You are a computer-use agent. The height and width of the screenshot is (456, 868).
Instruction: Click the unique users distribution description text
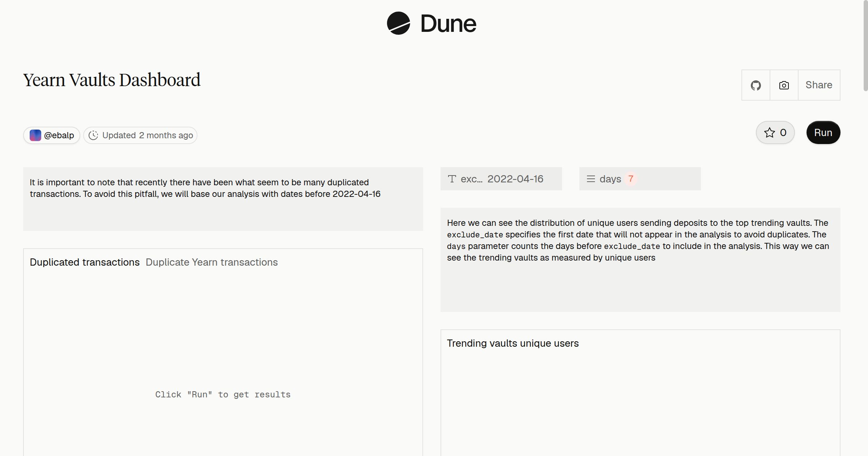click(x=638, y=240)
